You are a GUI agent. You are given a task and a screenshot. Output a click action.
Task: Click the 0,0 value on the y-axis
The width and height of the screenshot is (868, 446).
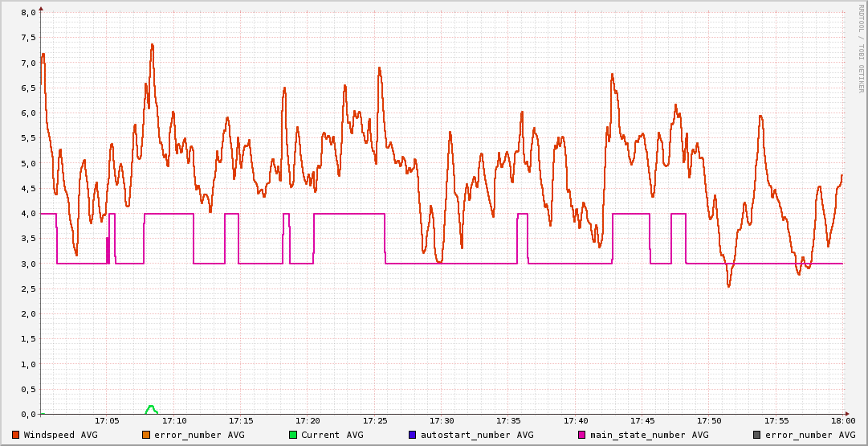click(x=28, y=414)
